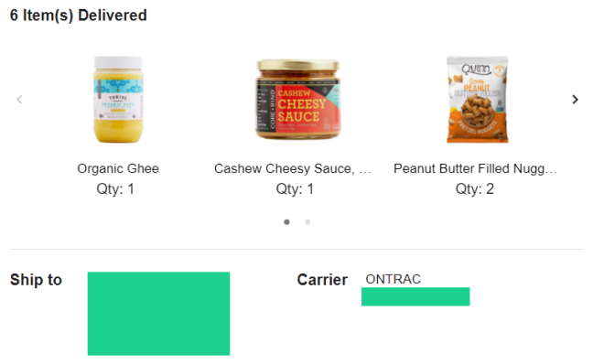The height and width of the screenshot is (364, 593).
Task: Show next items with right chevron arrow
Action: (575, 100)
